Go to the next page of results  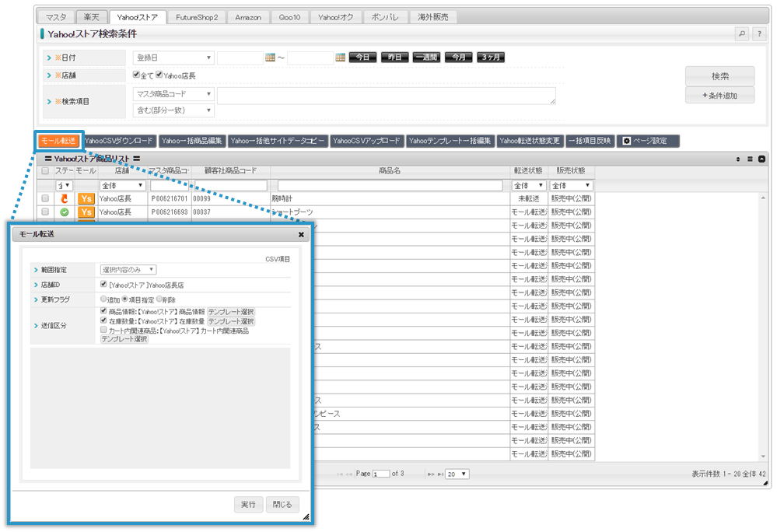click(x=431, y=474)
